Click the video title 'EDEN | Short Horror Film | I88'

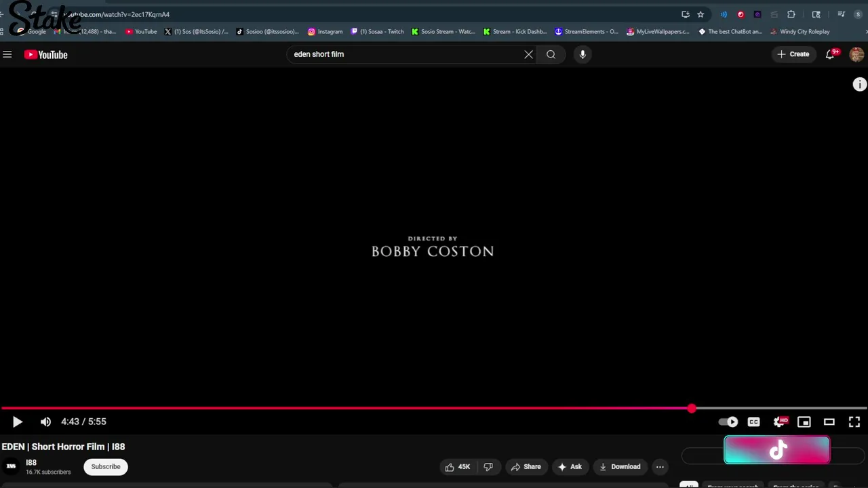click(x=63, y=447)
